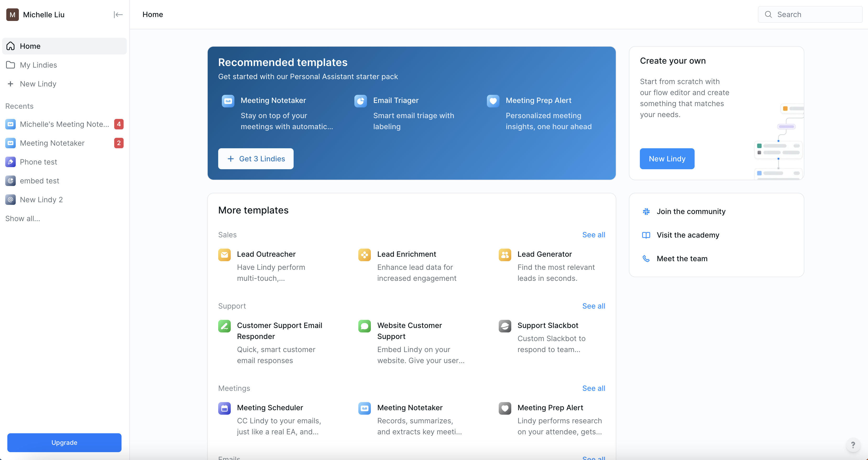
Task: Open the help question mark button
Action: (x=853, y=445)
